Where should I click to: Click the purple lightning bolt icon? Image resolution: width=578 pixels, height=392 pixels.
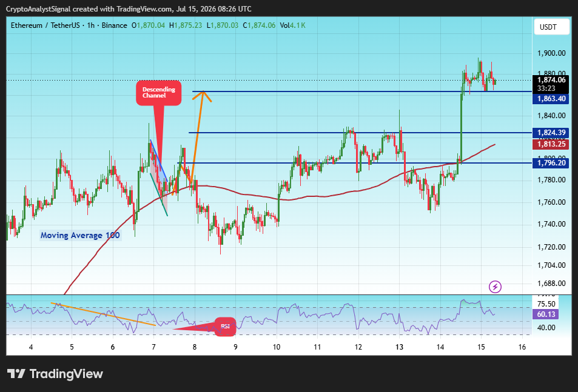tap(495, 287)
